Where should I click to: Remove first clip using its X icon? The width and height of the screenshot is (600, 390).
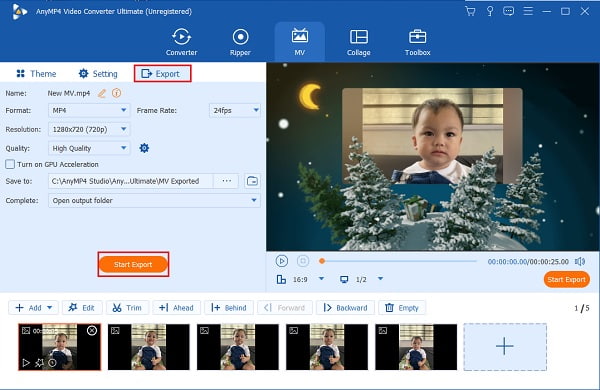(x=92, y=330)
